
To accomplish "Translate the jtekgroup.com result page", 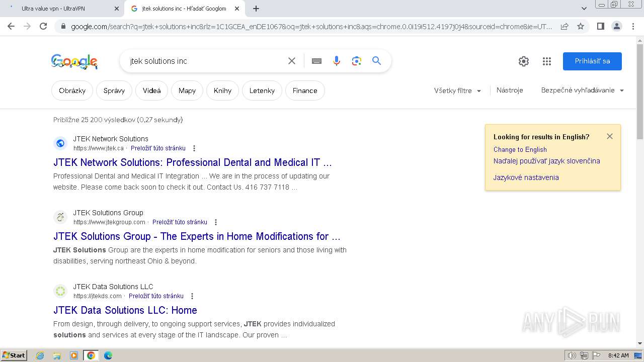I will coord(180,222).
